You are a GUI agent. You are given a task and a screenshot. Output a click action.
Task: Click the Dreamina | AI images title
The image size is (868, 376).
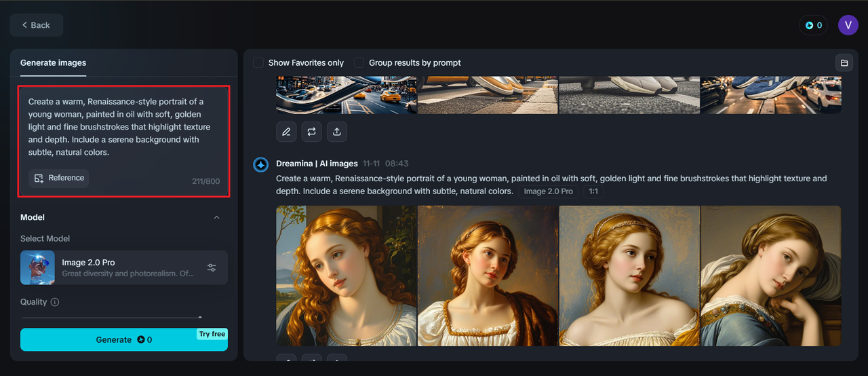317,164
